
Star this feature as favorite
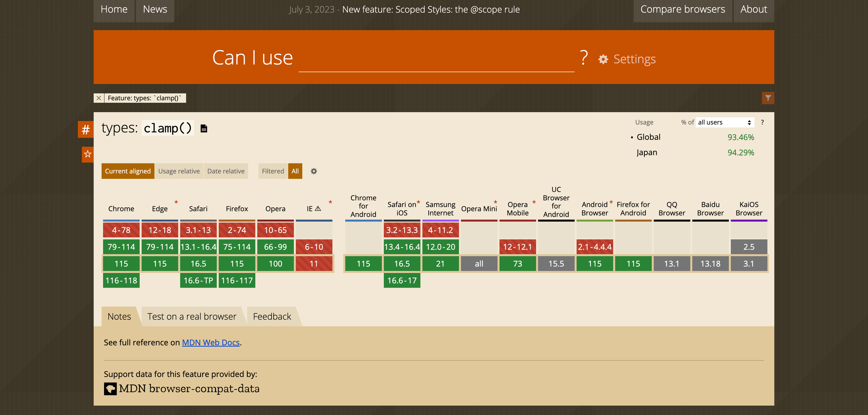[x=87, y=154]
